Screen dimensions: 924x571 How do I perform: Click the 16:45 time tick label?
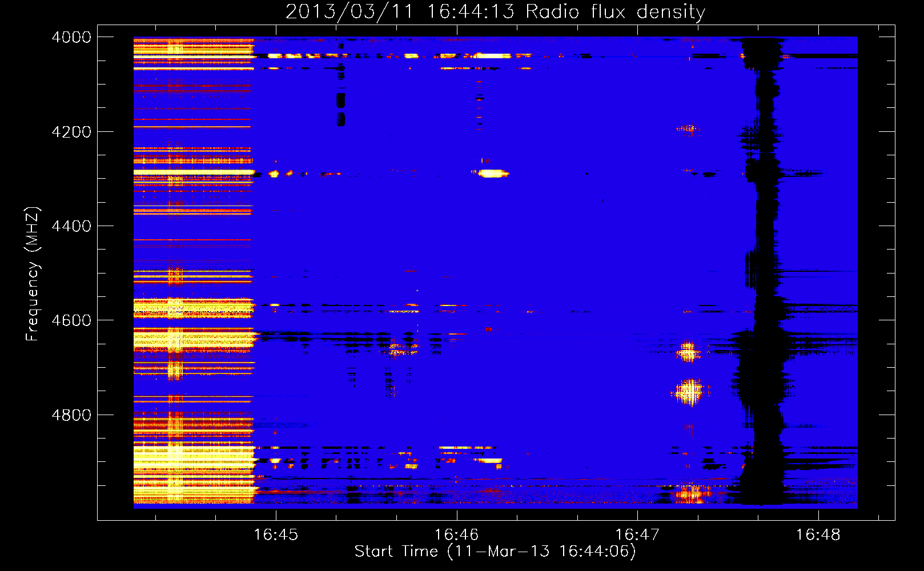point(276,535)
